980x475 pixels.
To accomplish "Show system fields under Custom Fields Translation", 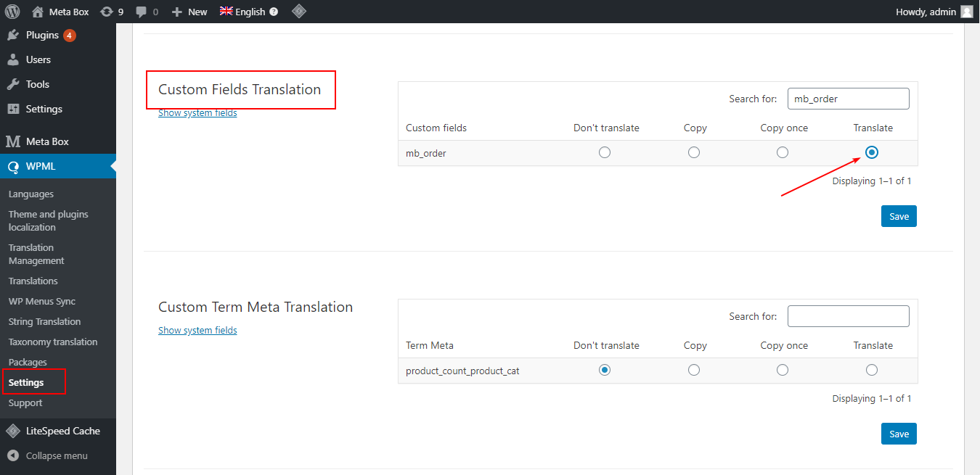I will click(197, 112).
